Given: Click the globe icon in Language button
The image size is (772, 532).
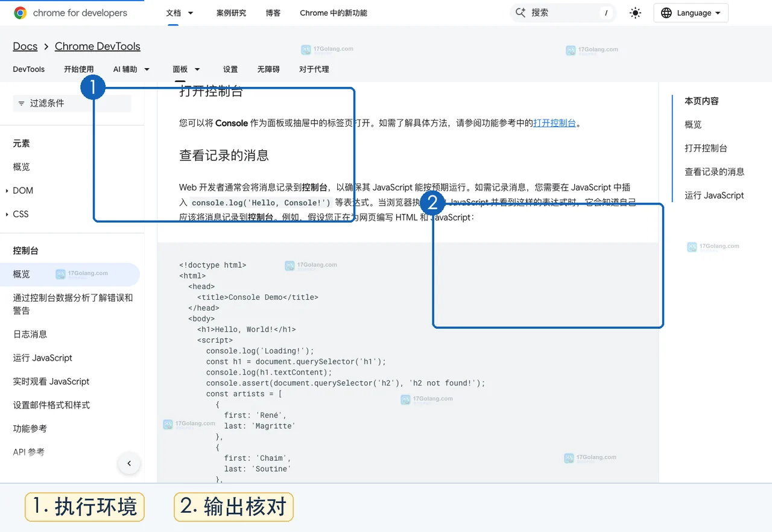Looking at the screenshot, I should pos(666,13).
